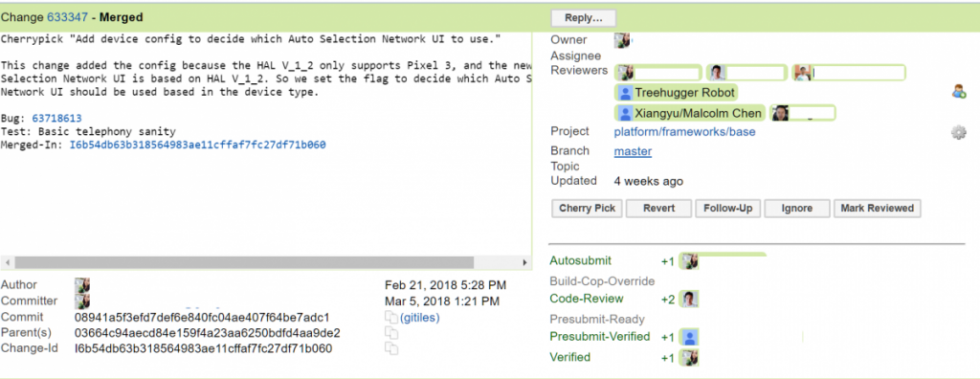Click the Presubmit-Verified robot avatar
The image size is (980, 379).
tap(690, 337)
